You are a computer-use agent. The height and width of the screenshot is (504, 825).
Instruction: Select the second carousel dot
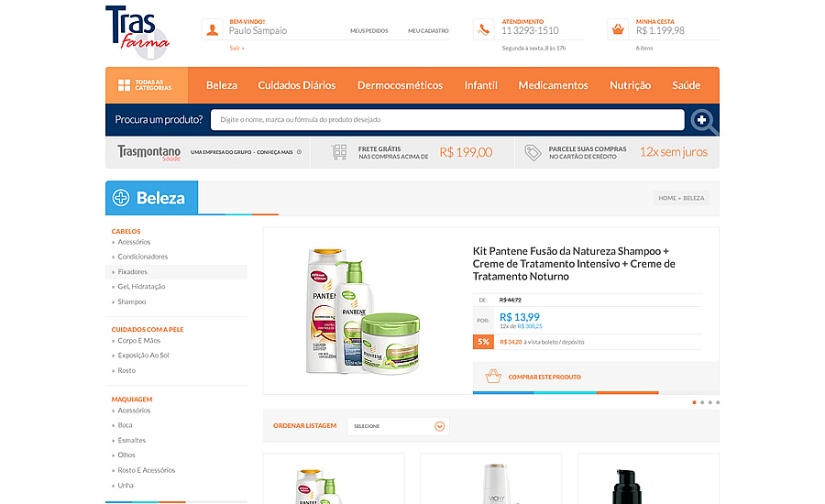(702, 402)
